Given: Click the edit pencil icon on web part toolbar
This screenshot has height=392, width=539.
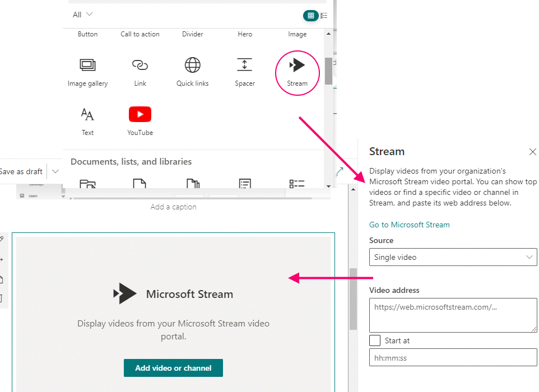Looking at the screenshot, I should 1,239.
